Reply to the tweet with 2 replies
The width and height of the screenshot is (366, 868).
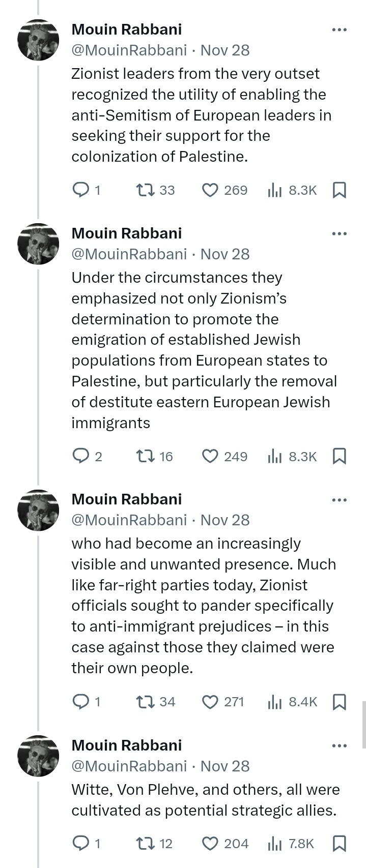point(81,457)
